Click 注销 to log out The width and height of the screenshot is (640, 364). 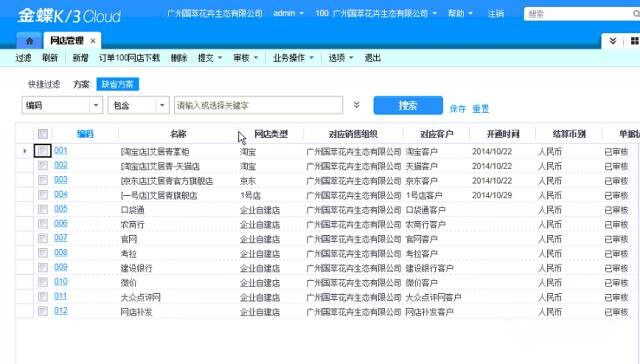496,13
